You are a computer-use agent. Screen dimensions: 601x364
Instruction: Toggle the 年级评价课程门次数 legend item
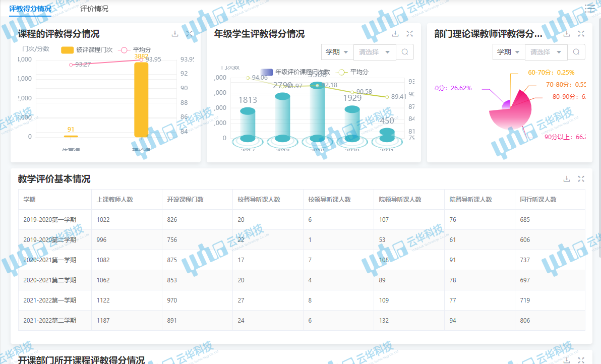tap(295, 72)
